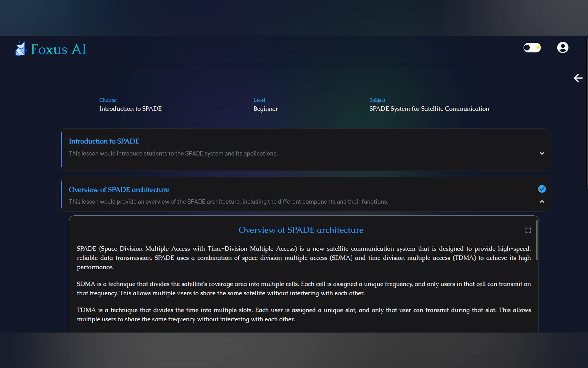
Task: Select the Introduction to SPADE lesson heading
Action: 104,141
